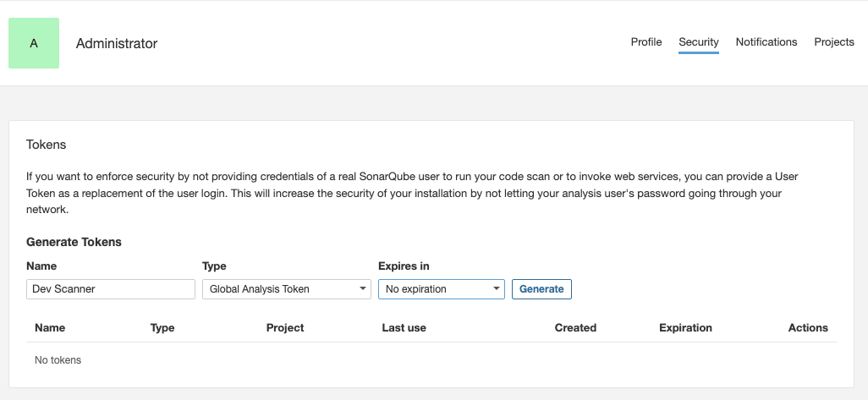Click the Expiration column header
Screen dimensions: 868x400
[685, 328]
